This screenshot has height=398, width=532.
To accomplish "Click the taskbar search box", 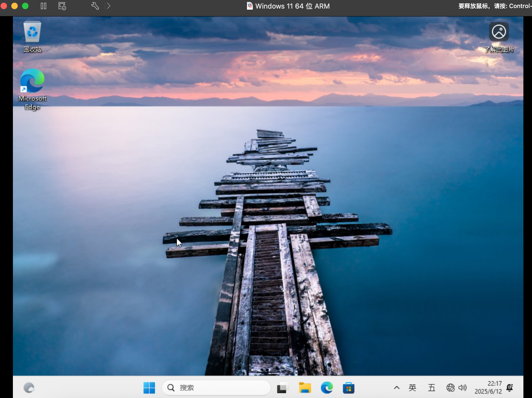I will [x=216, y=388].
